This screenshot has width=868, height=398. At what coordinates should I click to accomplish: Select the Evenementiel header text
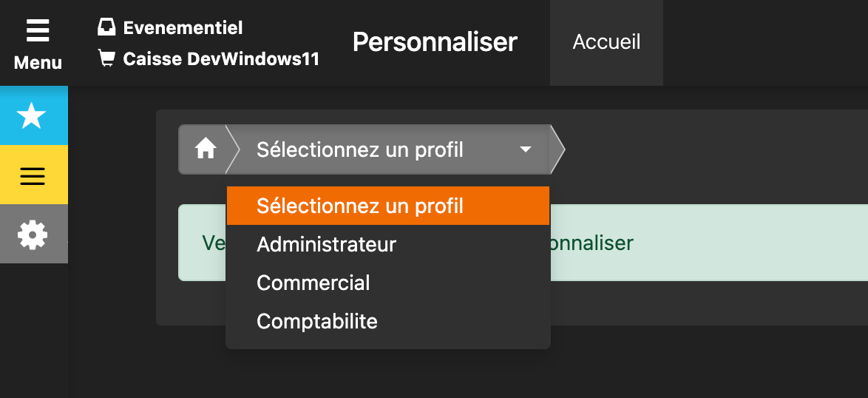[x=183, y=27]
